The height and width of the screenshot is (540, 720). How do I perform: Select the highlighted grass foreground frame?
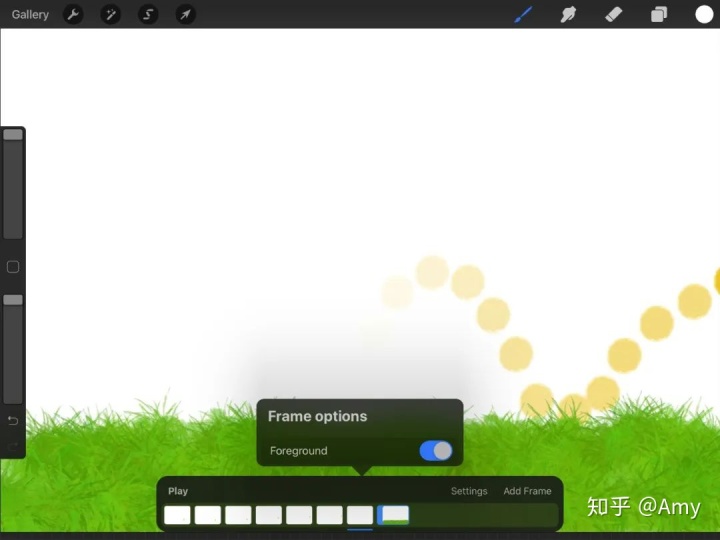click(393, 515)
